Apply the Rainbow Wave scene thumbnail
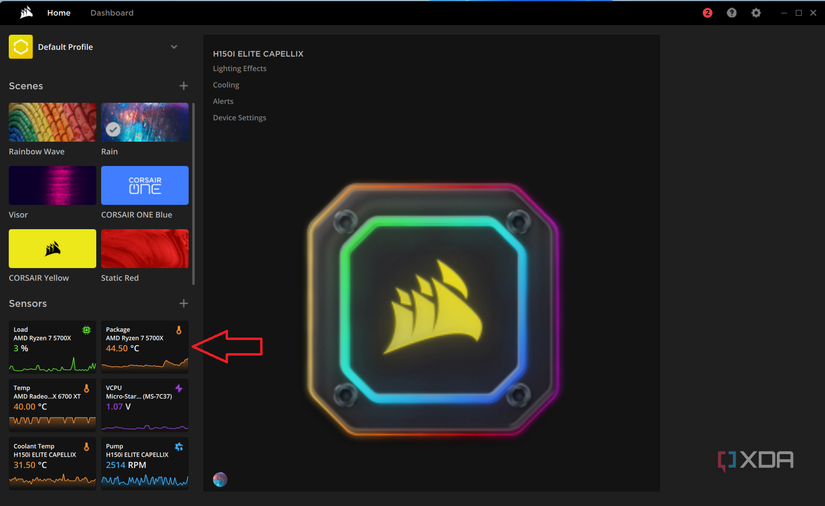This screenshot has height=506, width=825. coord(52,122)
